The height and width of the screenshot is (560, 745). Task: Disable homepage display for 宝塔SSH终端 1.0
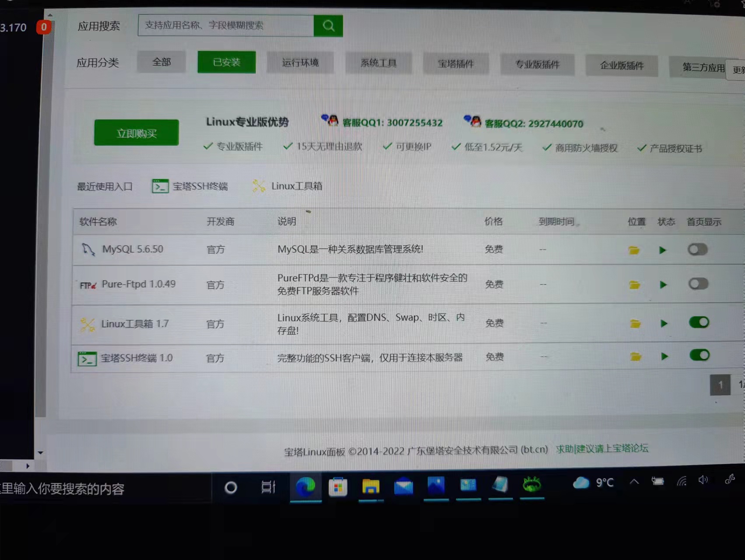point(699,355)
